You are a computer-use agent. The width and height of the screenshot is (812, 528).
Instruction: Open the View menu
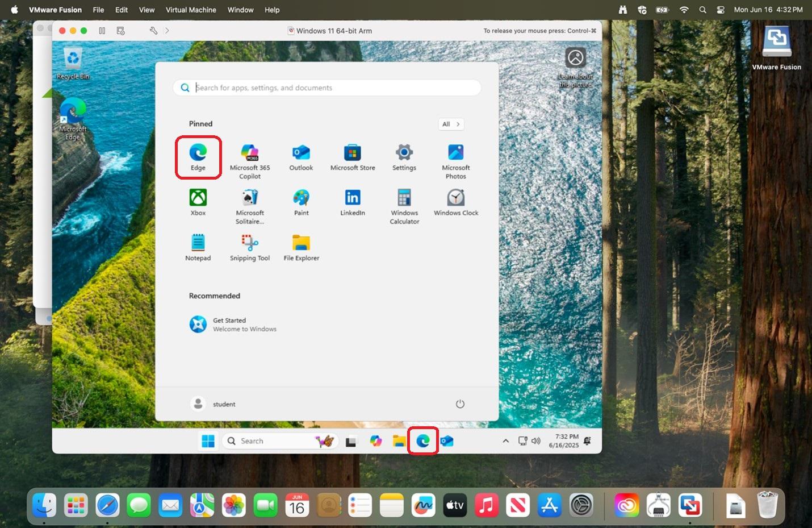pyautogui.click(x=147, y=10)
